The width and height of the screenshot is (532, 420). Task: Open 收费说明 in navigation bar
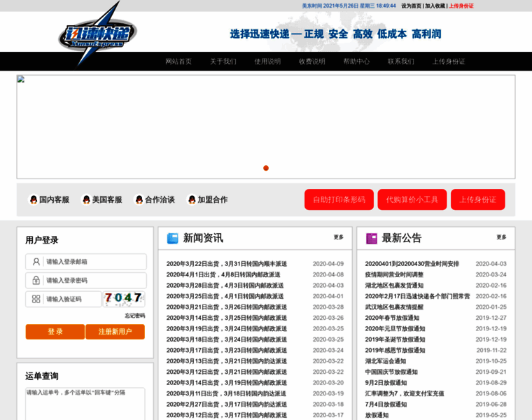pyautogui.click(x=311, y=62)
